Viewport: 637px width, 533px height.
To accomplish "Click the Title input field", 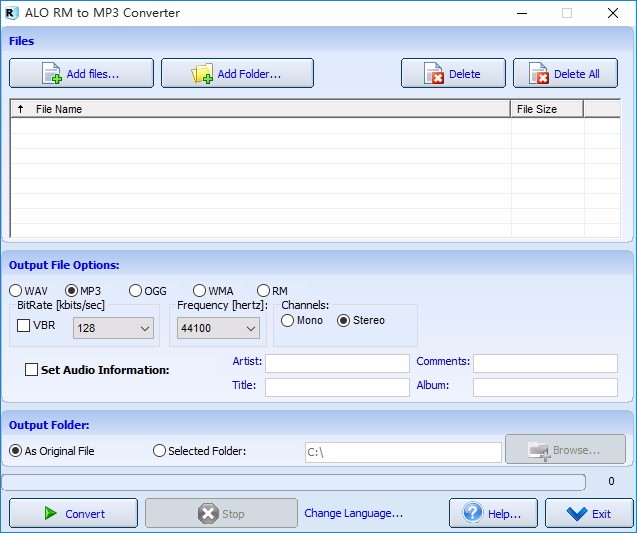I will tap(337, 387).
